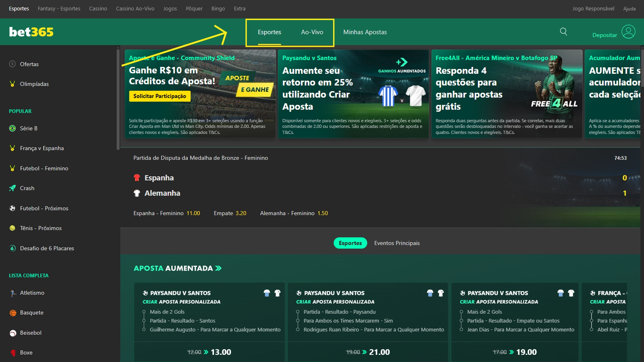Screen dimensions: 644x362
Task: Bet Espanha - Feminino at 11.00
Action: click(167, 213)
